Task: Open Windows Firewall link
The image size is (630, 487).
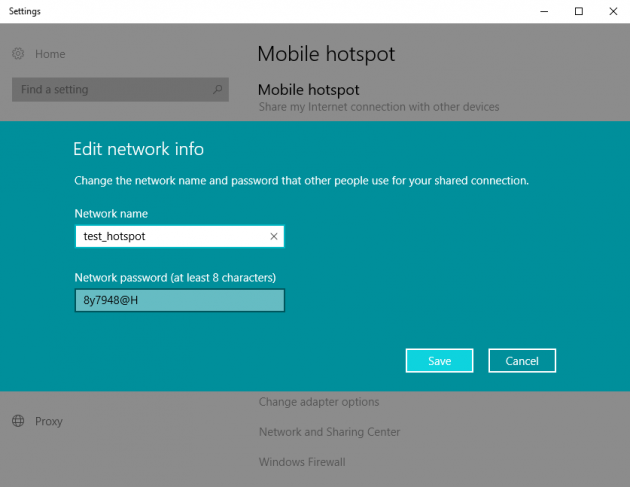Action: (x=302, y=462)
